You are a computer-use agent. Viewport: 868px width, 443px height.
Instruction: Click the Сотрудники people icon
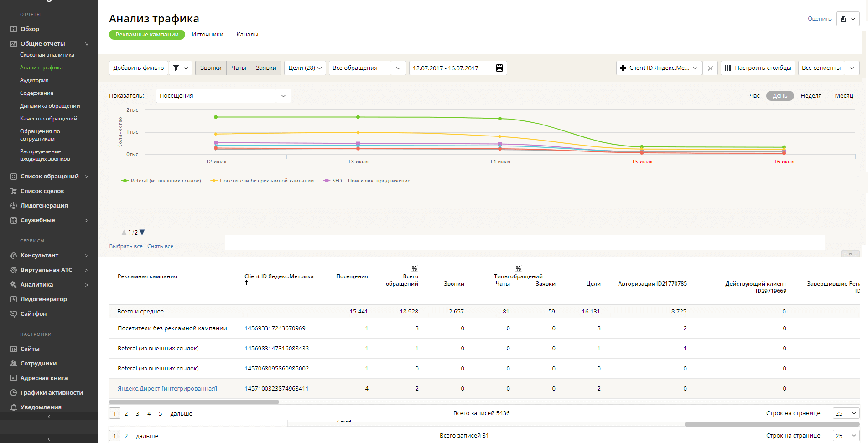tap(14, 364)
